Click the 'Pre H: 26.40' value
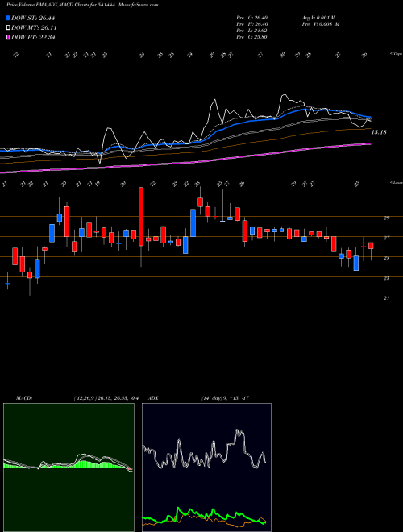403x532 pixels. pyautogui.click(x=251, y=24)
